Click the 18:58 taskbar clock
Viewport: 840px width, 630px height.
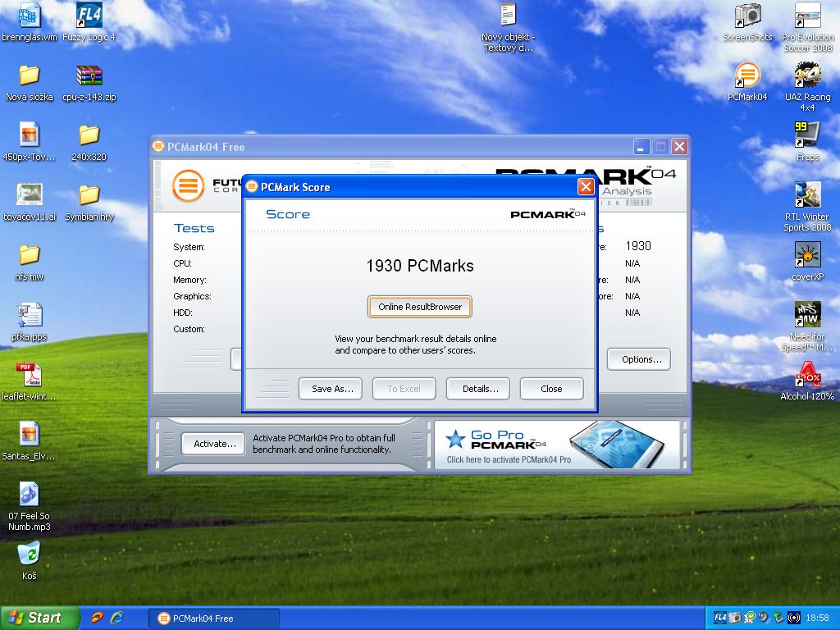point(817,619)
